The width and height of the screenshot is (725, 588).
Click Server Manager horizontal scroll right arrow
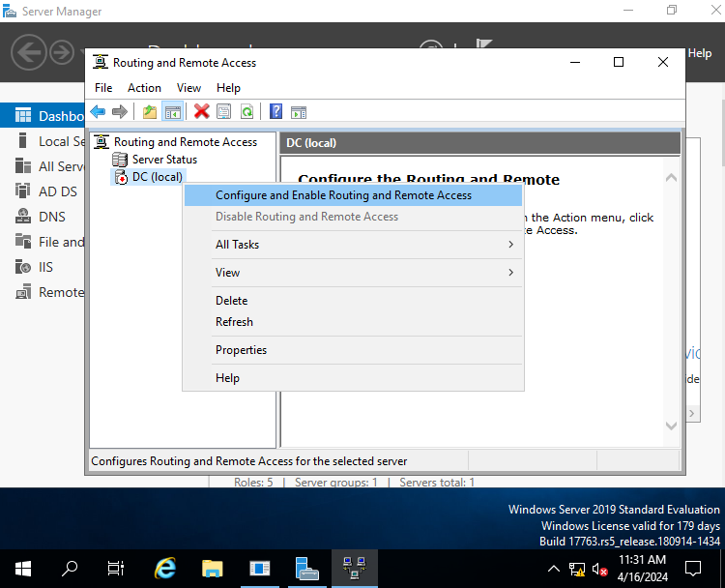click(692, 413)
